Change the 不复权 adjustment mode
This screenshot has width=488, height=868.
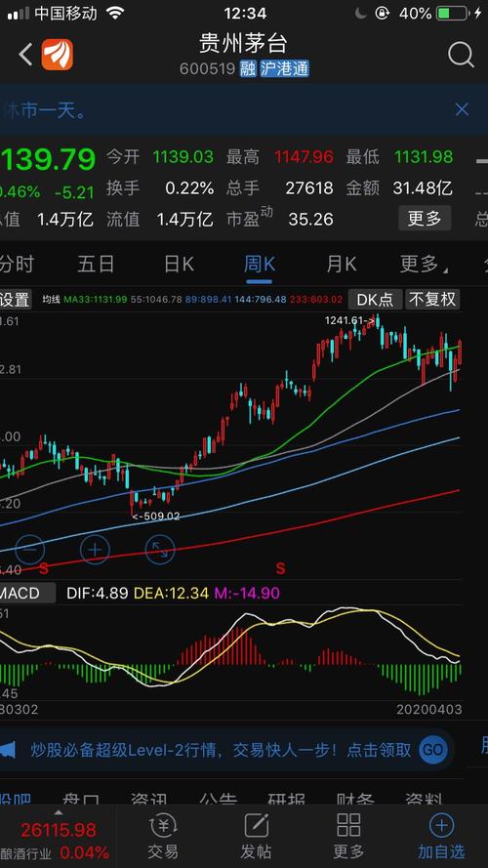pyautogui.click(x=432, y=300)
